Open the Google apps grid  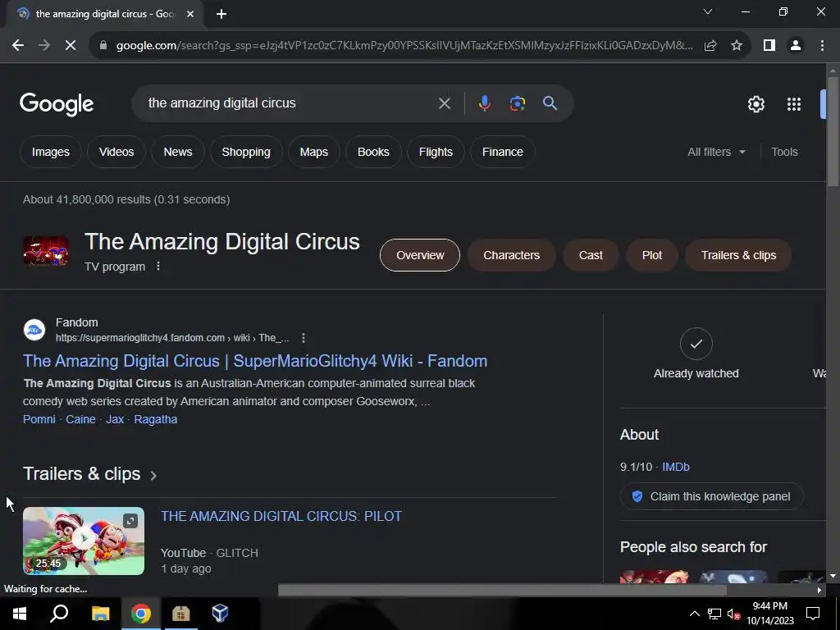794,104
